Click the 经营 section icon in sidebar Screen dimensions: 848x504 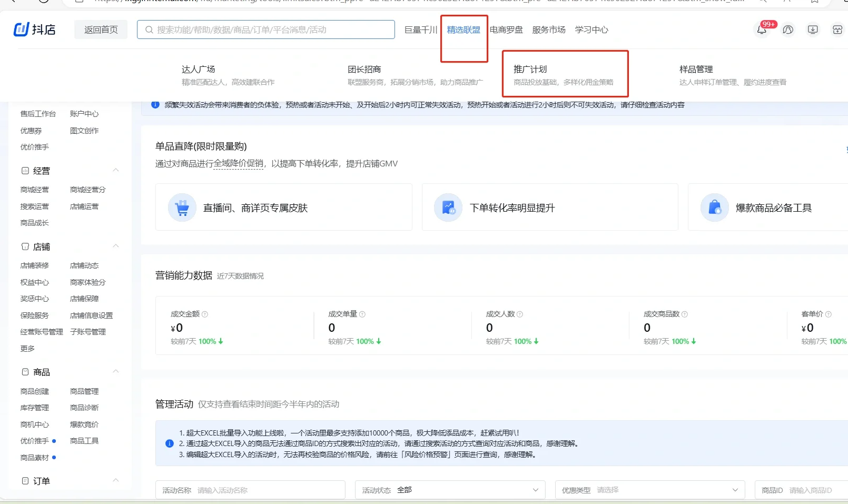tap(25, 170)
